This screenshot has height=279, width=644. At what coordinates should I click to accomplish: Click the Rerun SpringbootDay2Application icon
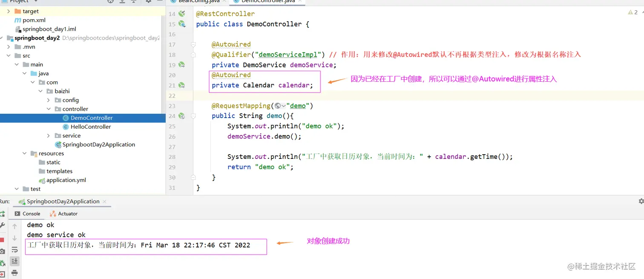2,214
